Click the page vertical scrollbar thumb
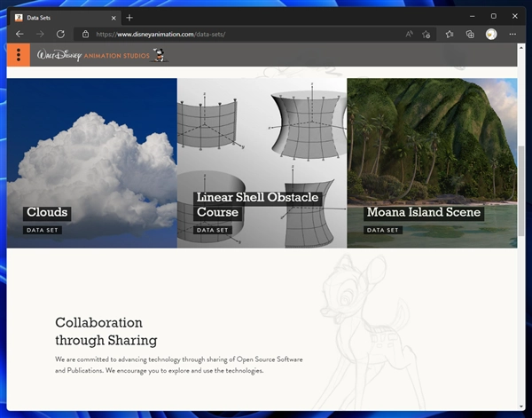This screenshot has height=418, width=532. (521, 191)
